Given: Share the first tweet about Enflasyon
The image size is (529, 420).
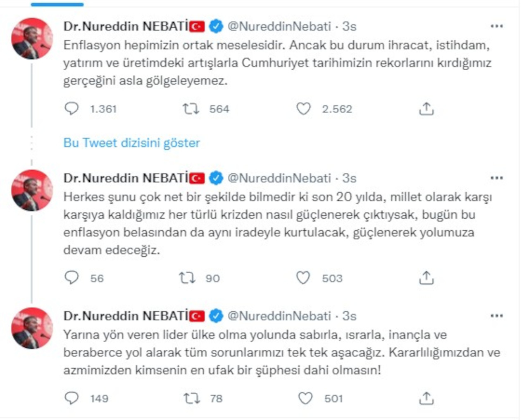Looking at the screenshot, I should (x=426, y=109).
